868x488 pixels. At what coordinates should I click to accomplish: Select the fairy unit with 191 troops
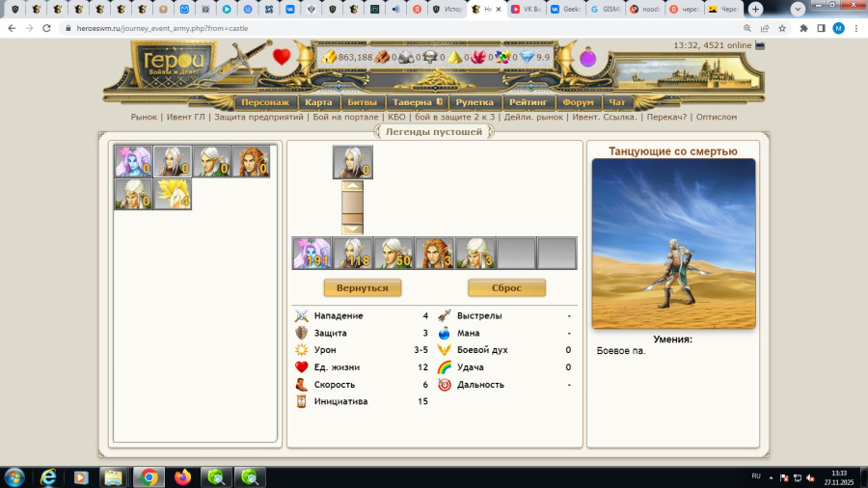312,254
